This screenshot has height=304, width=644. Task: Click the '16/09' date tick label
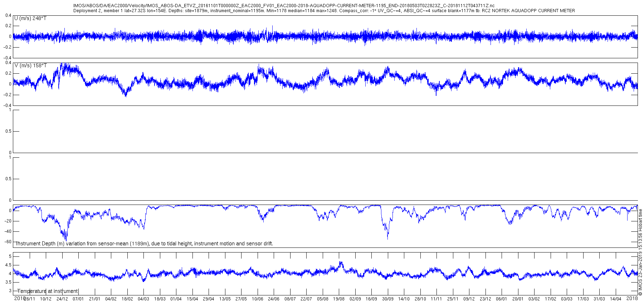pyautogui.click(x=371, y=299)
